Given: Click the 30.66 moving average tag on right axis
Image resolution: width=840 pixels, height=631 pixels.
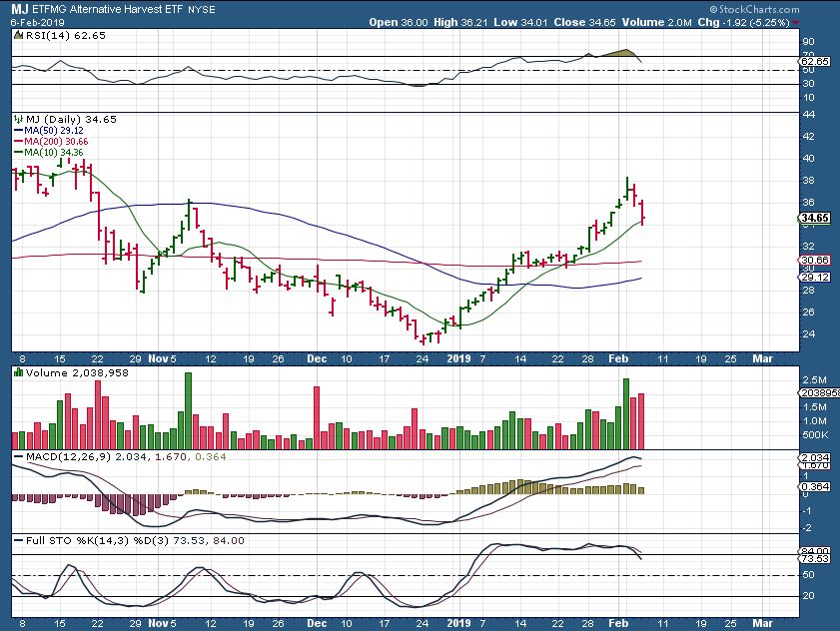Looking at the screenshot, I should (x=816, y=261).
